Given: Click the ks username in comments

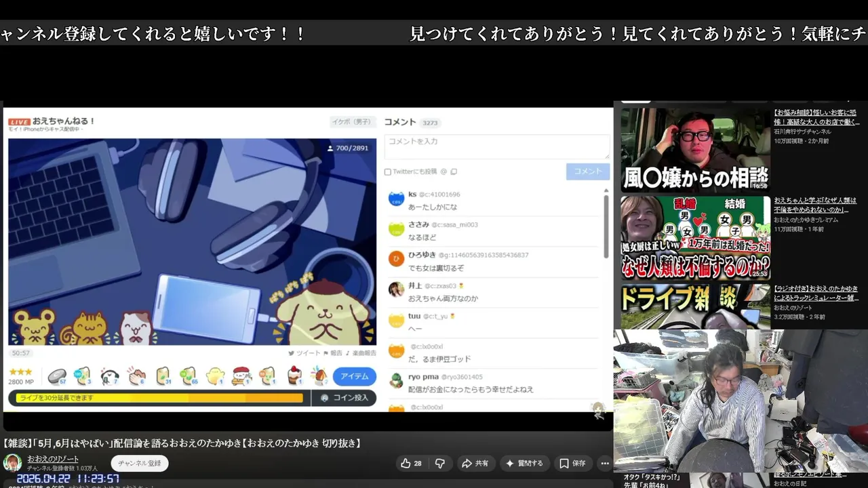Looking at the screenshot, I should point(412,195).
